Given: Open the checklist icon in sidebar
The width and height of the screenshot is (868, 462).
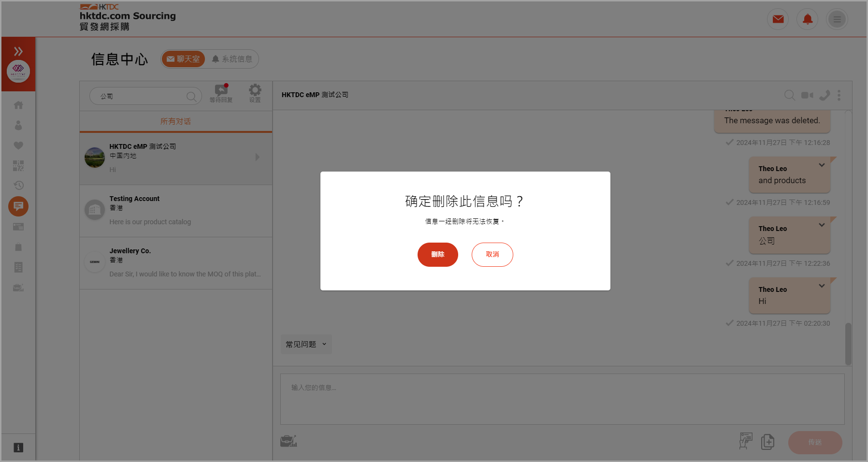Looking at the screenshot, I should (18, 267).
